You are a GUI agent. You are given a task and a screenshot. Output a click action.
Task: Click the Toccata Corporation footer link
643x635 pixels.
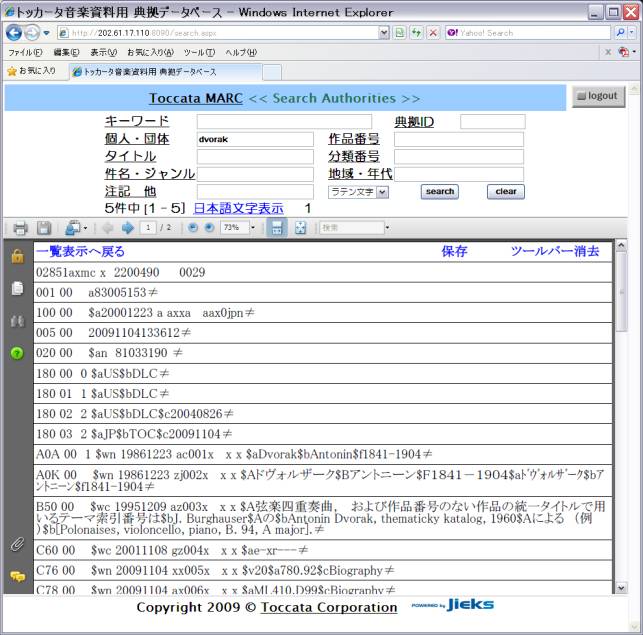[x=329, y=608]
